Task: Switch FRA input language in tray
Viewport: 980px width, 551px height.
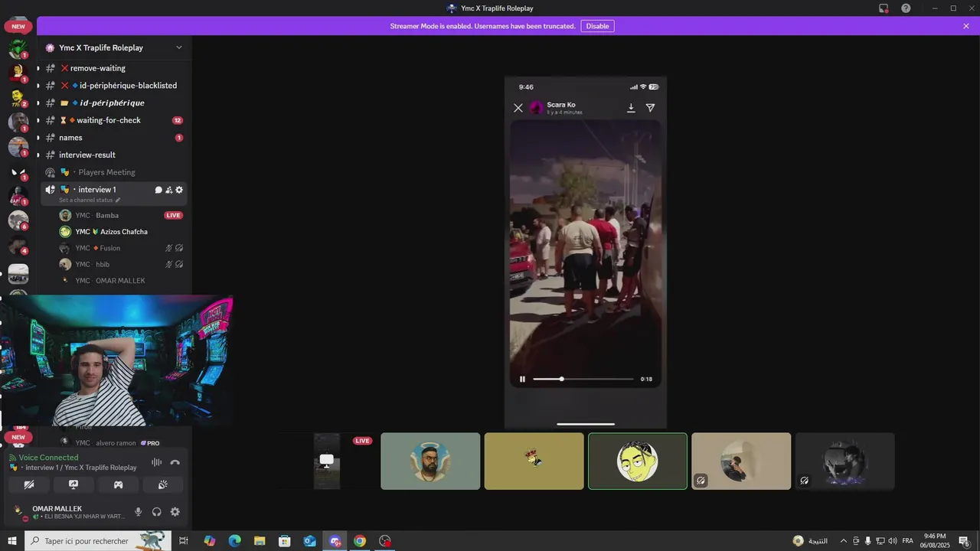Action: [907, 541]
